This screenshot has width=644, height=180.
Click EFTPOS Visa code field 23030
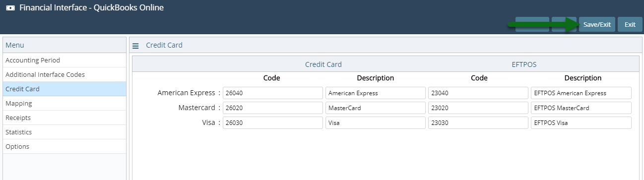(x=478, y=122)
